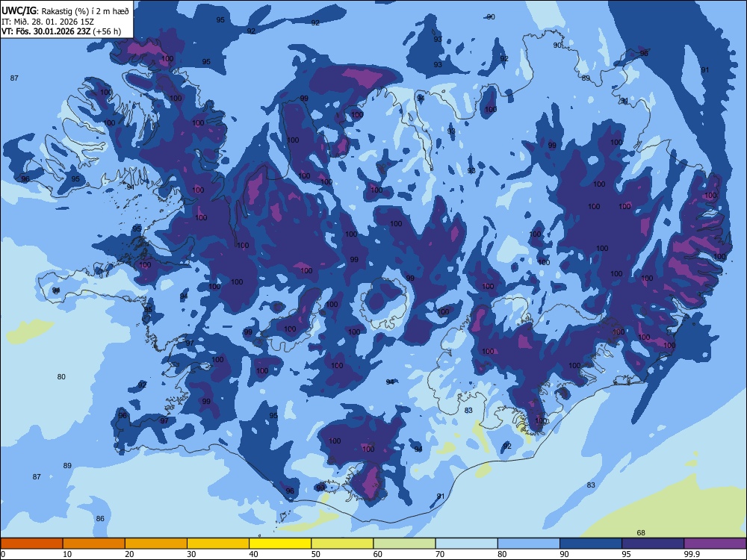Click the '30' tick label on the color scale
747x560 pixels.
(191, 554)
